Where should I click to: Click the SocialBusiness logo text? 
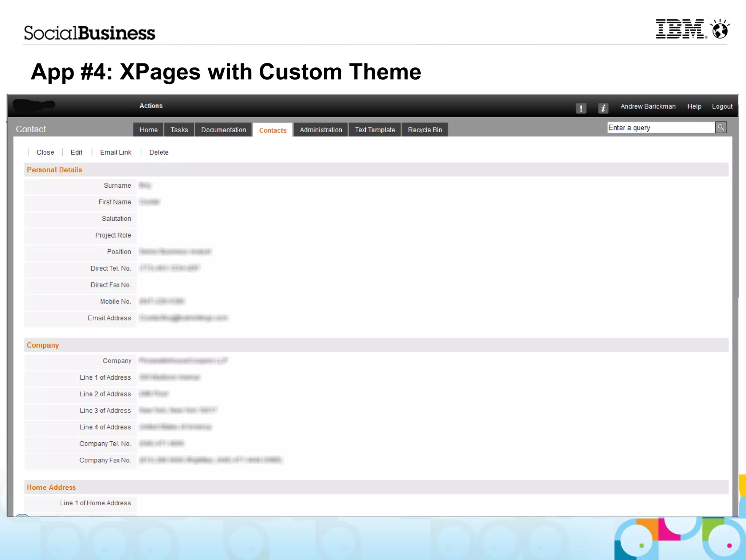(90, 33)
